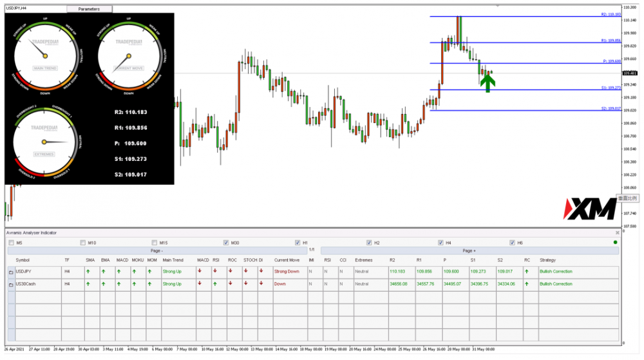Click US30Cash MOM up arrow
This screenshot has height=360, width=644.
pyautogui.click(x=149, y=283)
